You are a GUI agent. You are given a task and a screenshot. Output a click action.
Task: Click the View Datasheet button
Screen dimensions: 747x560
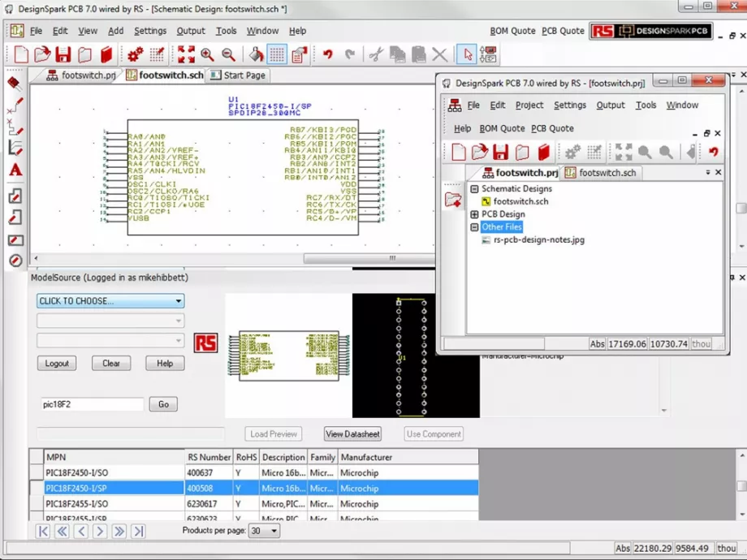click(352, 434)
